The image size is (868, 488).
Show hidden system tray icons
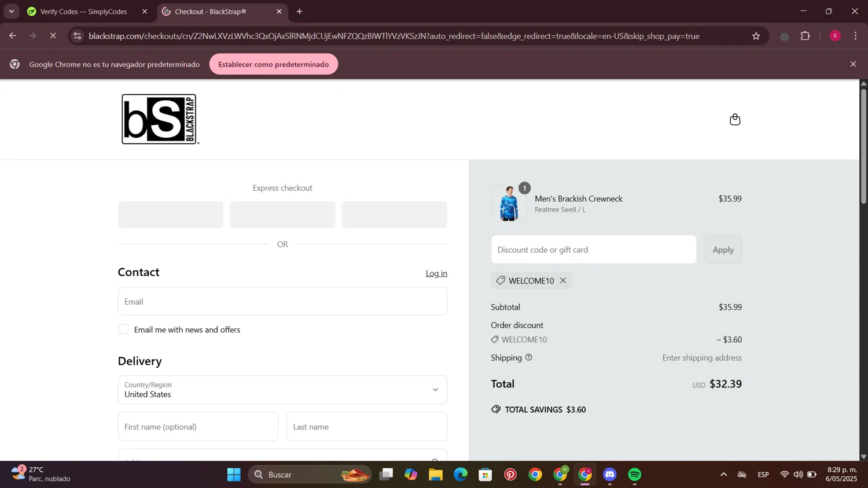point(723,475)
